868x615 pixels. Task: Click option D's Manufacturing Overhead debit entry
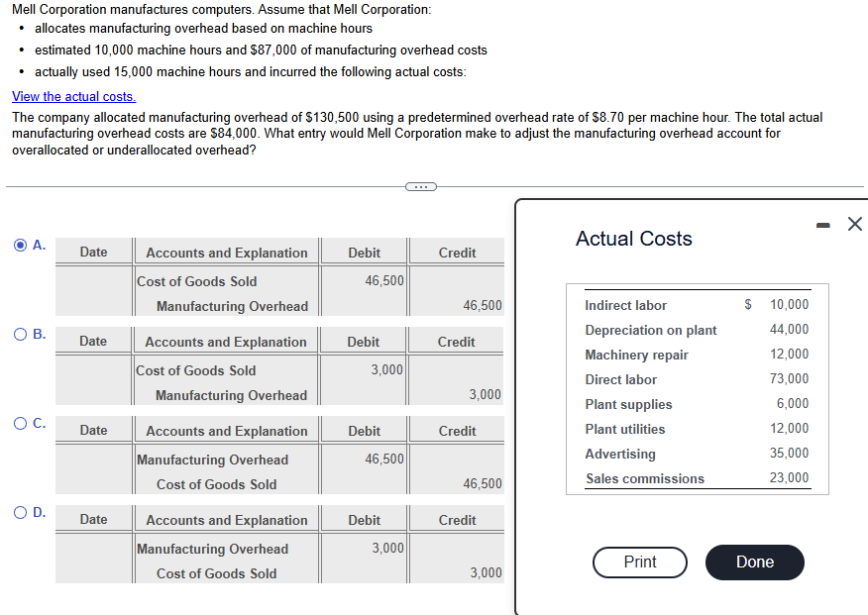(x=213, y=550)
